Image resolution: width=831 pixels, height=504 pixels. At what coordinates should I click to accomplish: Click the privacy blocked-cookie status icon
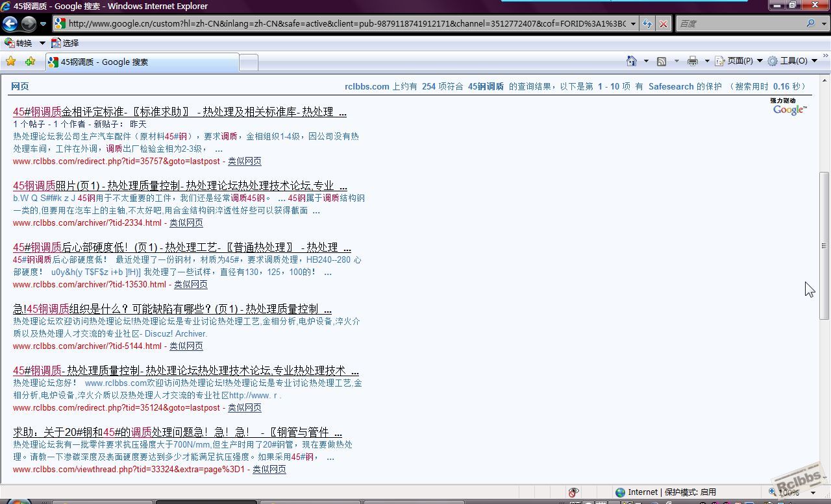click(573, 492)
